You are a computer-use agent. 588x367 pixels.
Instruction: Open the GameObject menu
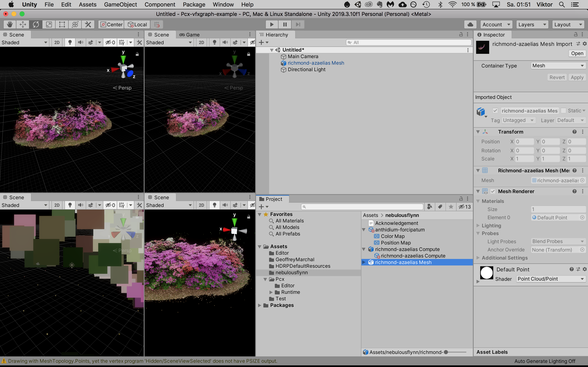[x=120, y=4]
